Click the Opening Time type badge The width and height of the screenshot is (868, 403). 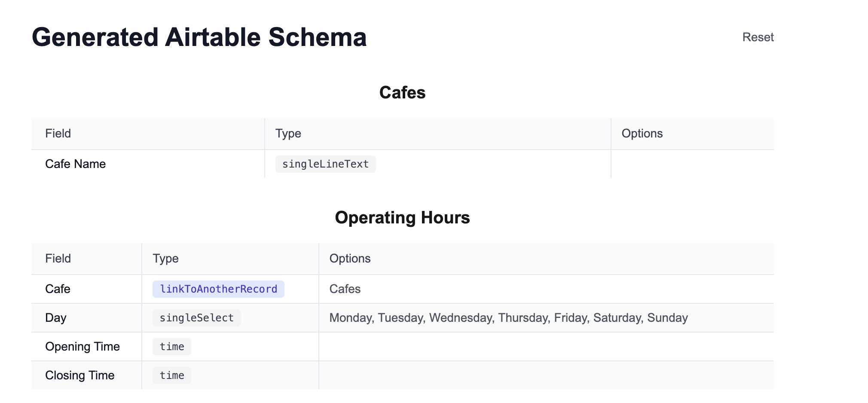[172, 347]
